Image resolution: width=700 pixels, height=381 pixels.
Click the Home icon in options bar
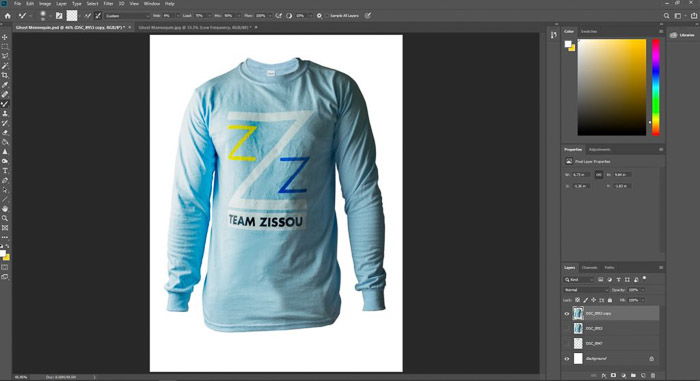tap(8, 16)
